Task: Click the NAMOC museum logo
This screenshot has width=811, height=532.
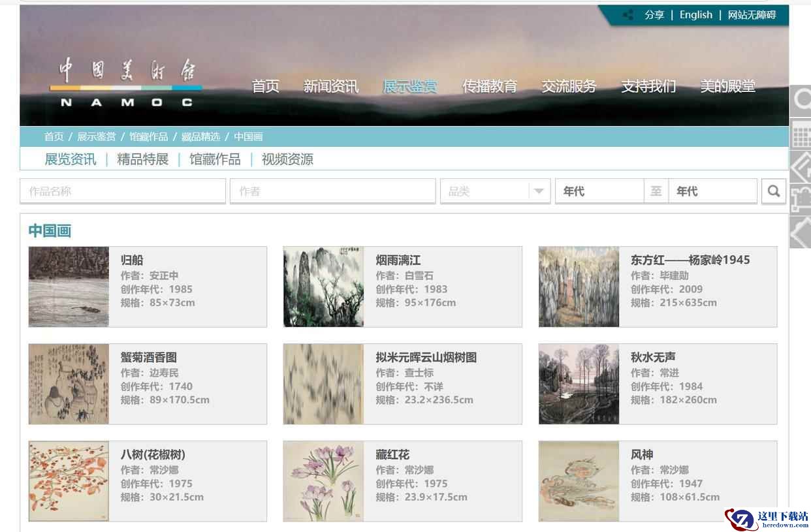Action: (x=127, y=83)
